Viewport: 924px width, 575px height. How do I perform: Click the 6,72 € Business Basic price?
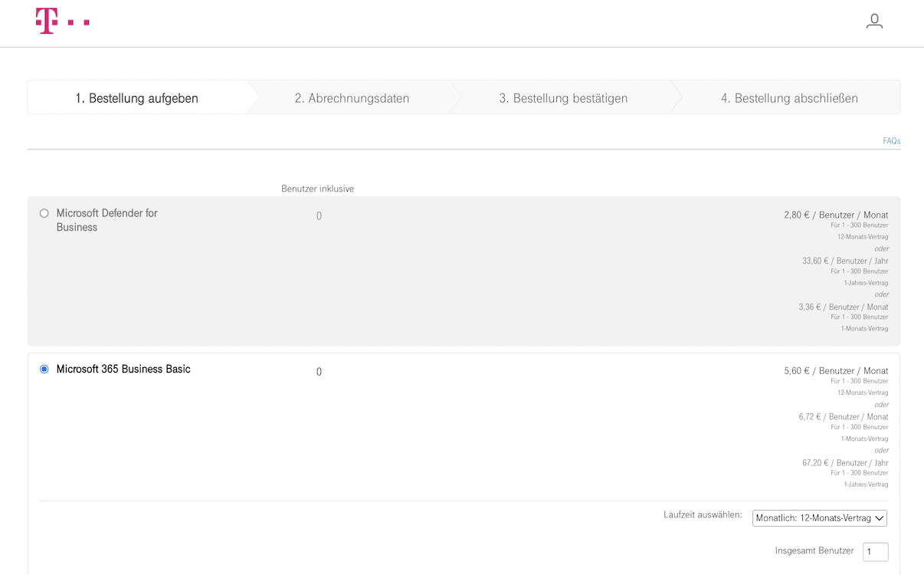843,416
